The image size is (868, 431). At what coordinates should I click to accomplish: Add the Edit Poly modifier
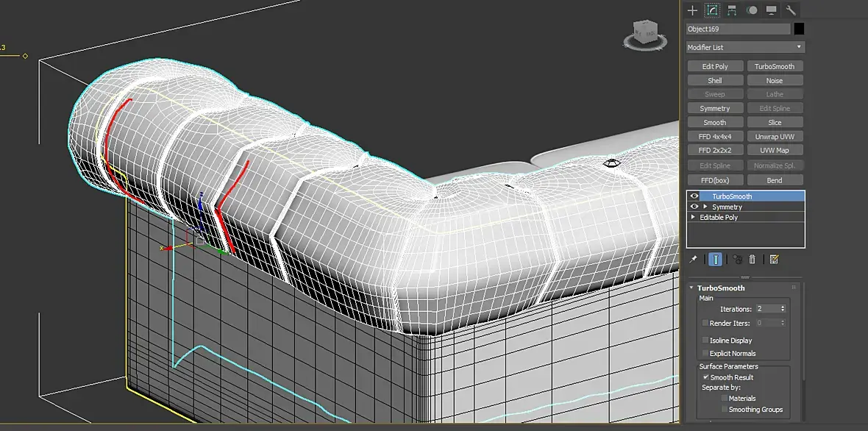(x=715, y=66)
